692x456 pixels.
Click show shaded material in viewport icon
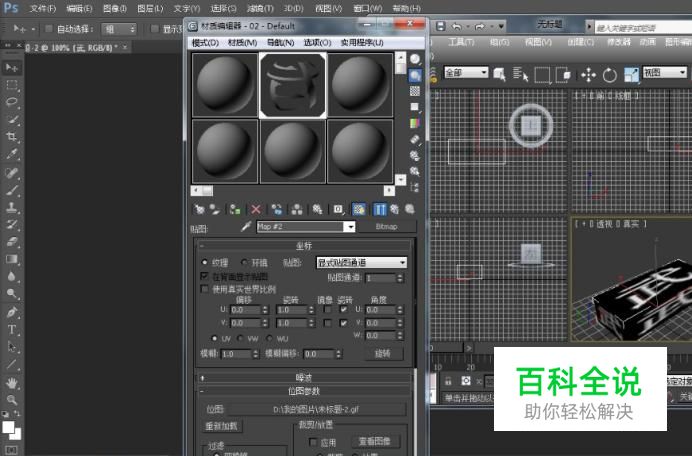[x=358, y=209]
